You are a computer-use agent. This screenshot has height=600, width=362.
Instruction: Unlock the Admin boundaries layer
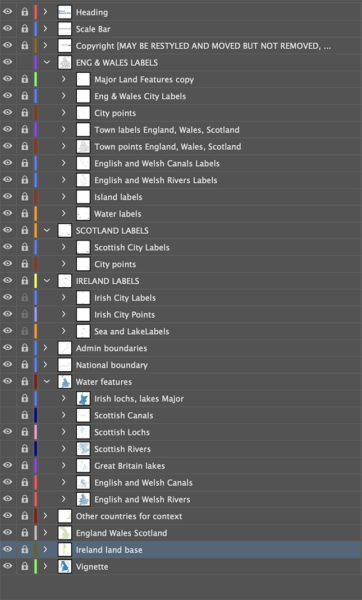point(24,348)
